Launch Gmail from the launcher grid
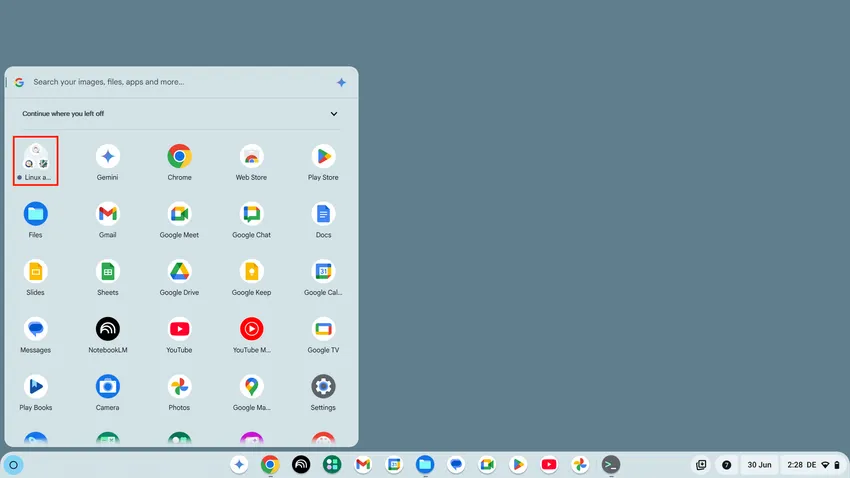This screenshot has height=478, width=850. tap(107, 219)
